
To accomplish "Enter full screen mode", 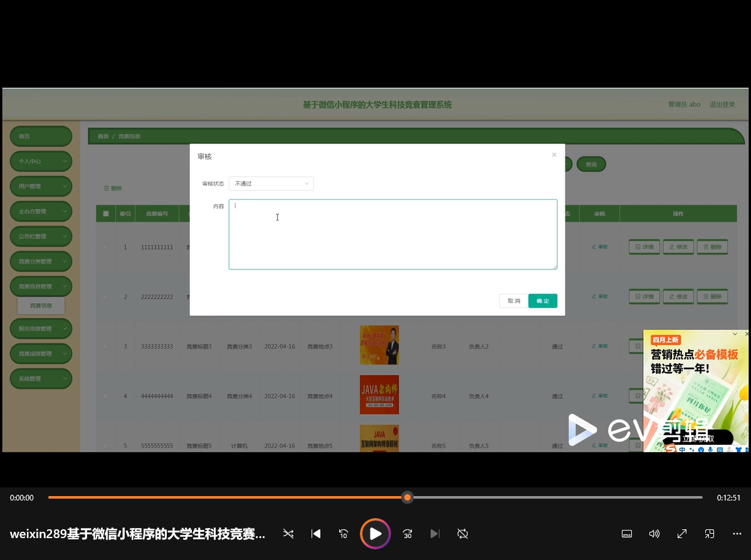I will coord(682,534).
